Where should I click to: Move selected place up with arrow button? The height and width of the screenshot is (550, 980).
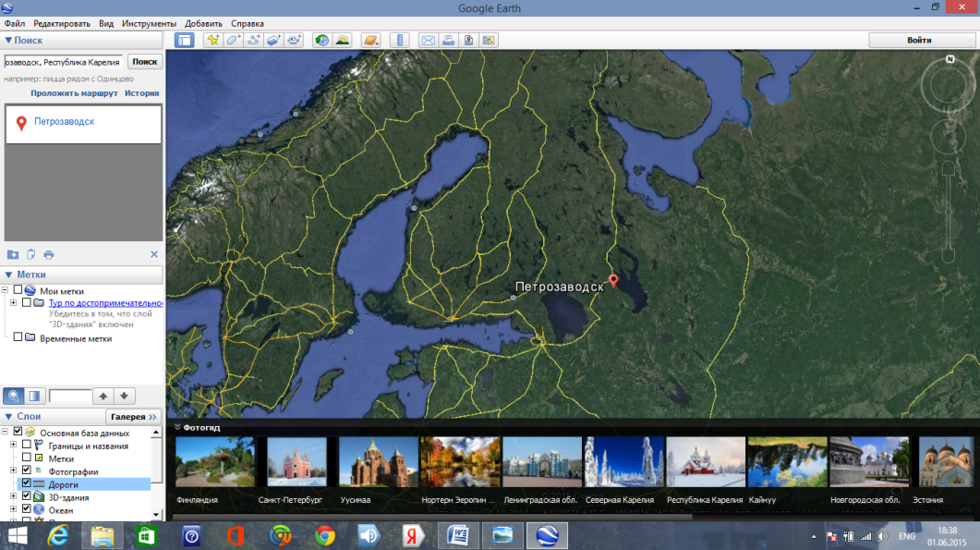tap(103, 396)
